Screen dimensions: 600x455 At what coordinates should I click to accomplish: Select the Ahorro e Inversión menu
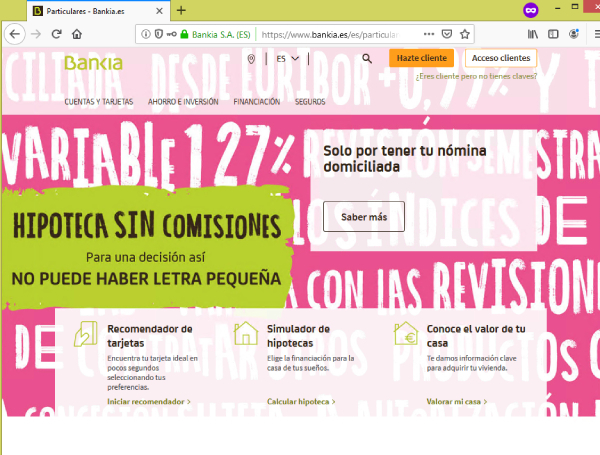point(184,102)
